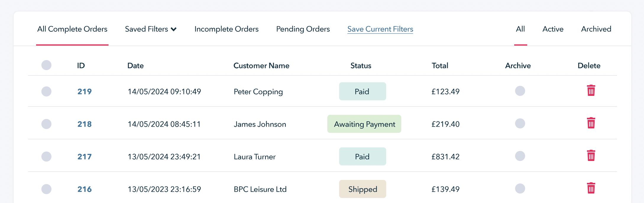
Task: Click Save Current Filters link
Action: click(380, 29)
